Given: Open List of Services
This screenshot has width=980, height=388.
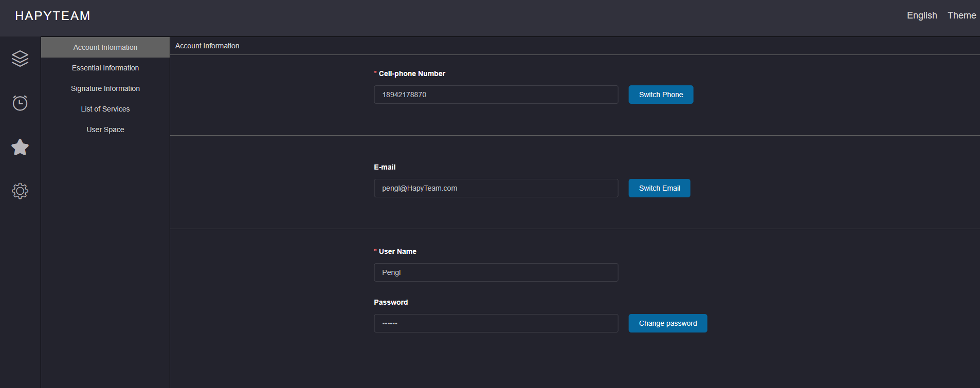Looking at the screenshot, I should (105, 109).
